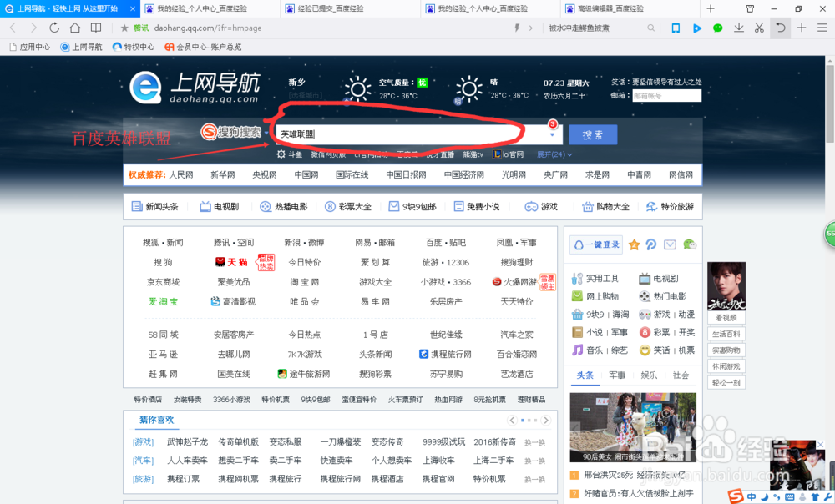Click the 看视频 sidebar button

[726, 318]
